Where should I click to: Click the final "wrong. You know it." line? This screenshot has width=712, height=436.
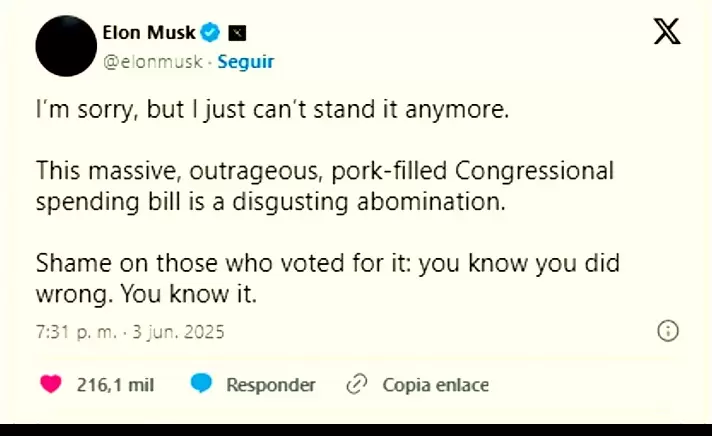click(x=147, y=296)
